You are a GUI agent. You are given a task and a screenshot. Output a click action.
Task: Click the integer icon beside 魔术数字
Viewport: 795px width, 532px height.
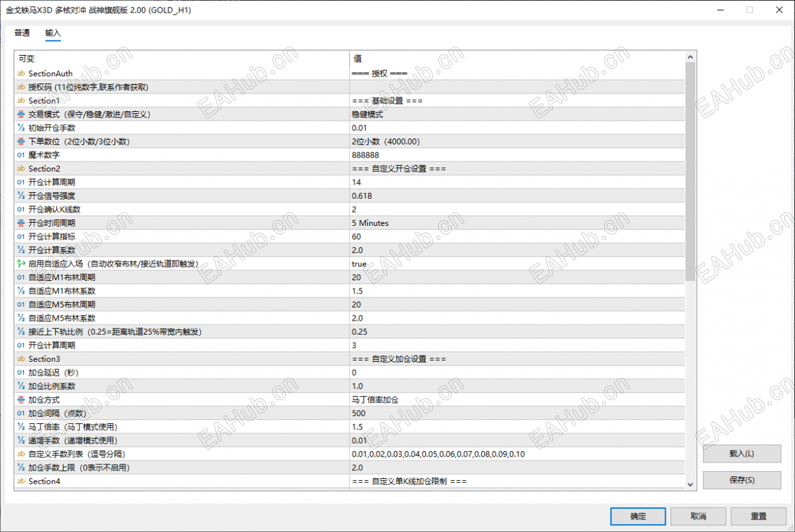click(x=21, y=155)
